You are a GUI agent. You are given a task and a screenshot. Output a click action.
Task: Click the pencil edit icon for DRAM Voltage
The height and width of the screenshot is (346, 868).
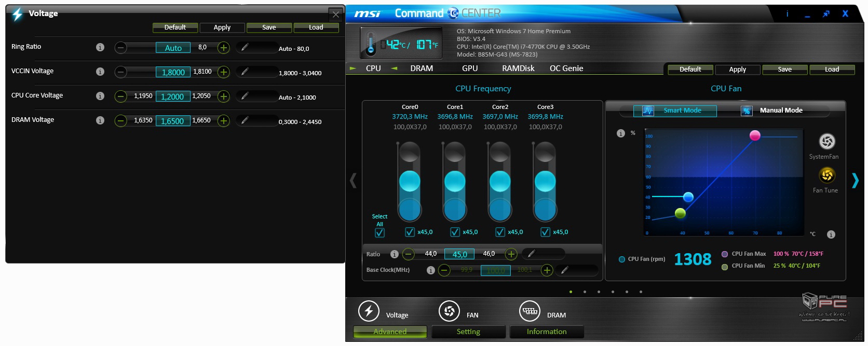(245, 120)
